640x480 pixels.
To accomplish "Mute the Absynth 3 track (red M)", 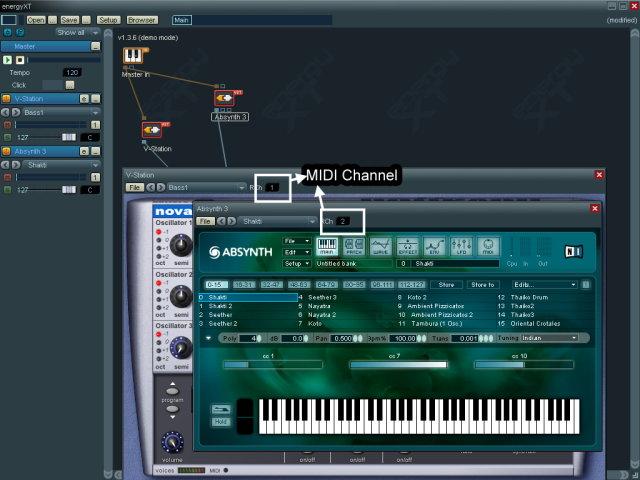I will (x=7, y=177).
